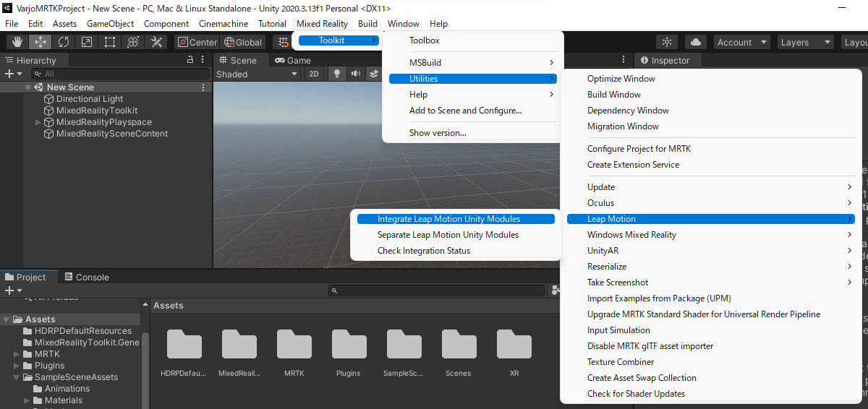Screen dimensions: 868x409
Task: Open the Window menu
Action: pyautogui.click(x=403, y=23)
